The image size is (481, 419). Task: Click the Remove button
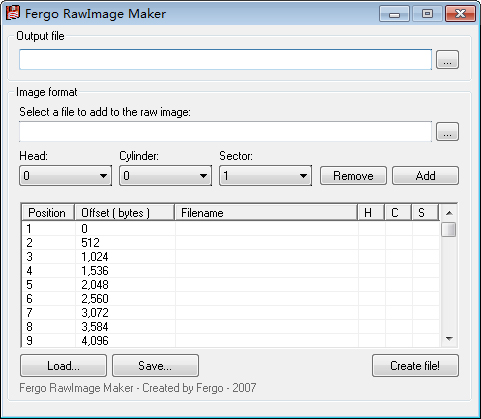tap(353, 176)
